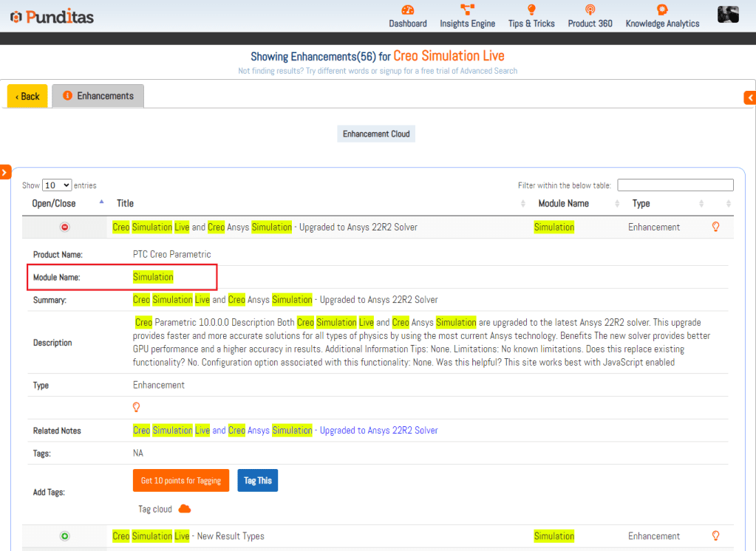
Task: Select the Enhancements tab
Action: point(98,96)
